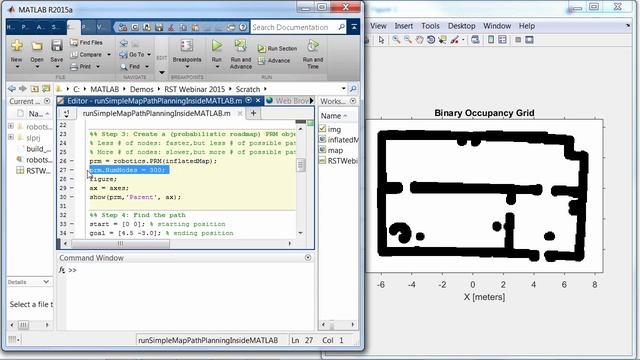Toggle breakpoint dash at line 26
The width and height of the screenshot is (640, 360).
72,161
